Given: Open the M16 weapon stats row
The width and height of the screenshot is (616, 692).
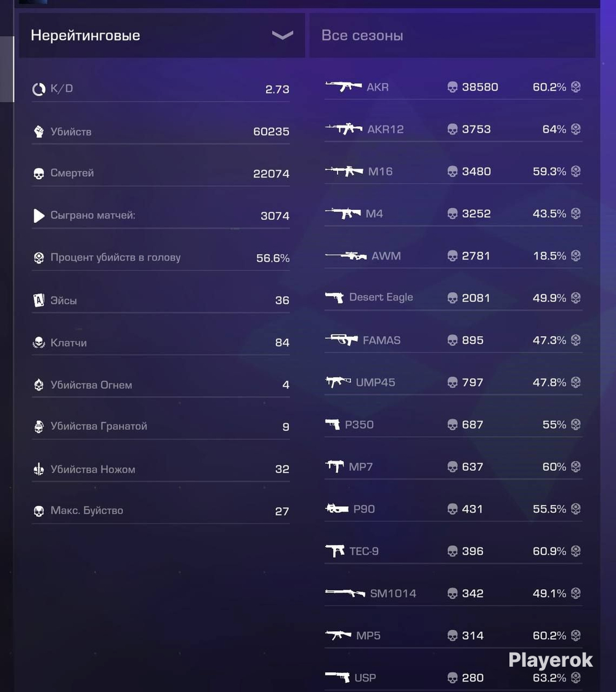Looking at the screenshot, I should click(453, 171).
